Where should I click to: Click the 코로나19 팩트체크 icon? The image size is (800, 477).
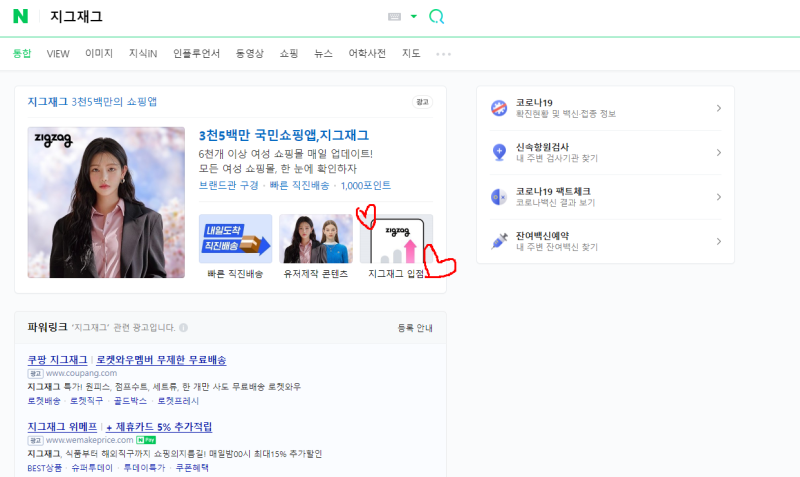499,197
